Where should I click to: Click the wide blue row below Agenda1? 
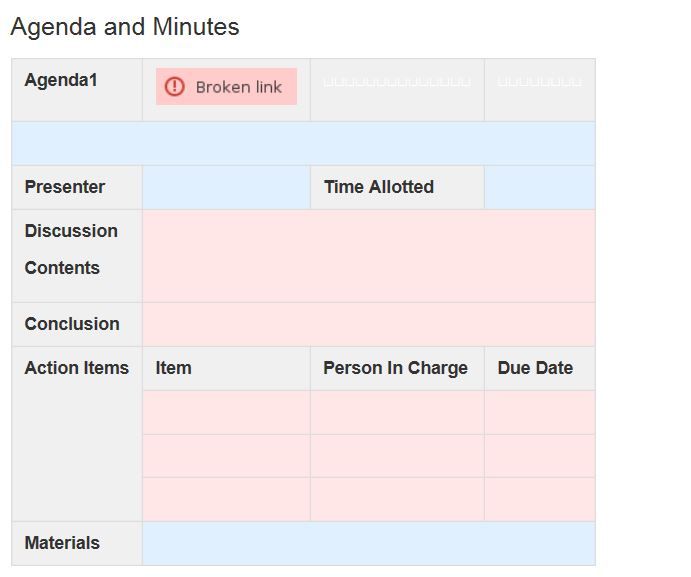click(x=303, y=143)
